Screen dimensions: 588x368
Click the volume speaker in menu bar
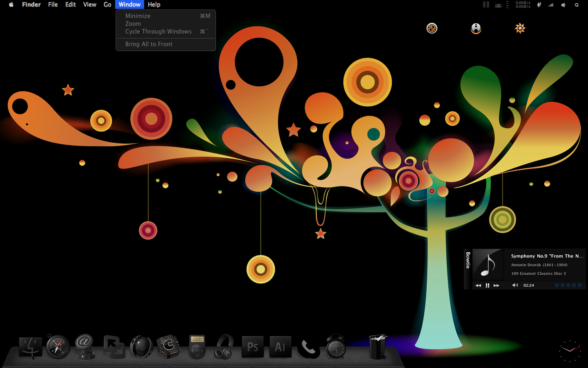coord(563,5)
